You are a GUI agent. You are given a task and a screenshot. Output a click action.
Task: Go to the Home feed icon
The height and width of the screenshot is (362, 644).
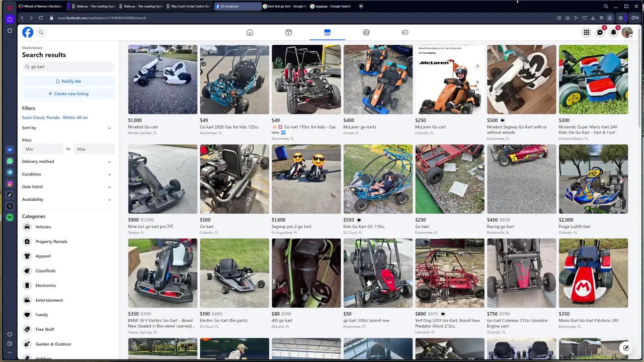tap(250, 32)
